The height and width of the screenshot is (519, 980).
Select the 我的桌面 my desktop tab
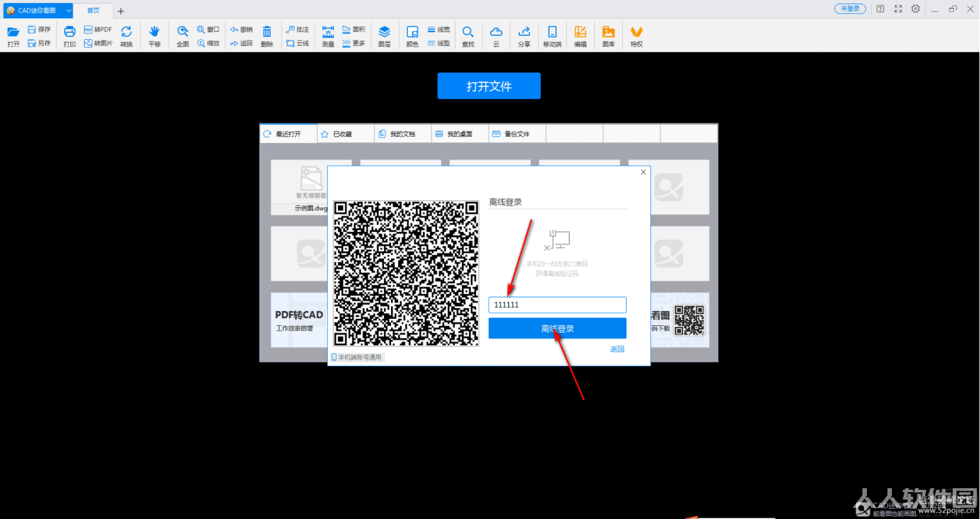point(460,134)
